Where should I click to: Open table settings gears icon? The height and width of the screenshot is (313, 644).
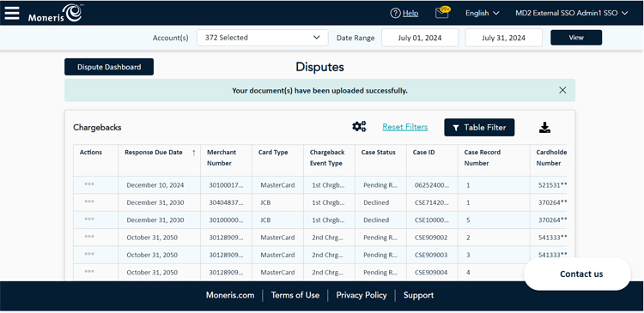pyautogui.click(x=359, y=127)
